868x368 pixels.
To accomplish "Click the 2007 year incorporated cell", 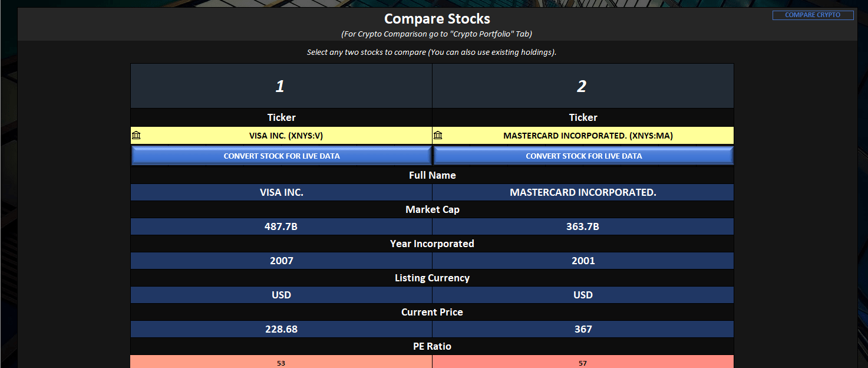I will point(281,261).
